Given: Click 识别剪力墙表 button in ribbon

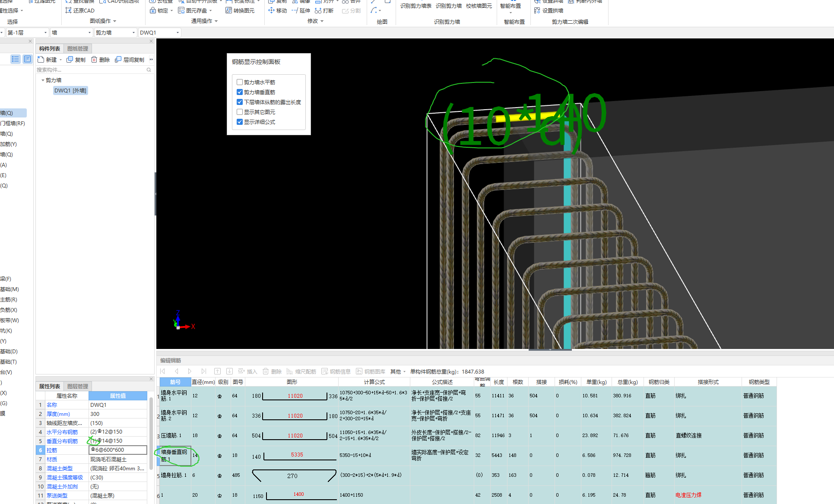Looking at the screenshot, I should (415, 6).
